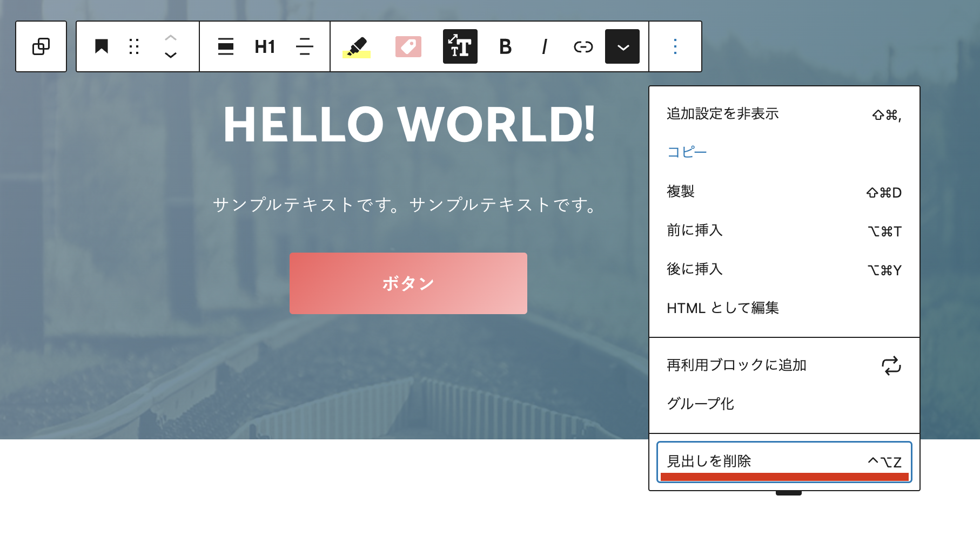Toggle bold formatting on the heading
This screenshot has width=980, height=543.
[505, 47]
